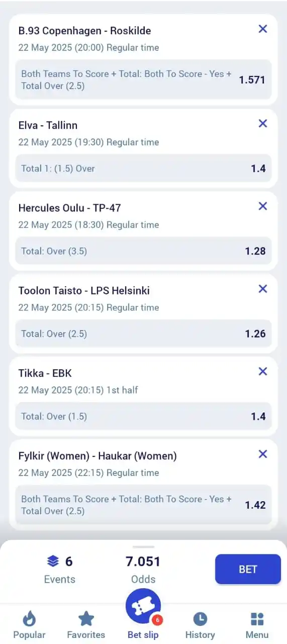Select the Total: Over (3.5) odds row
Screen dimensions: 287x644
[143, 251]
